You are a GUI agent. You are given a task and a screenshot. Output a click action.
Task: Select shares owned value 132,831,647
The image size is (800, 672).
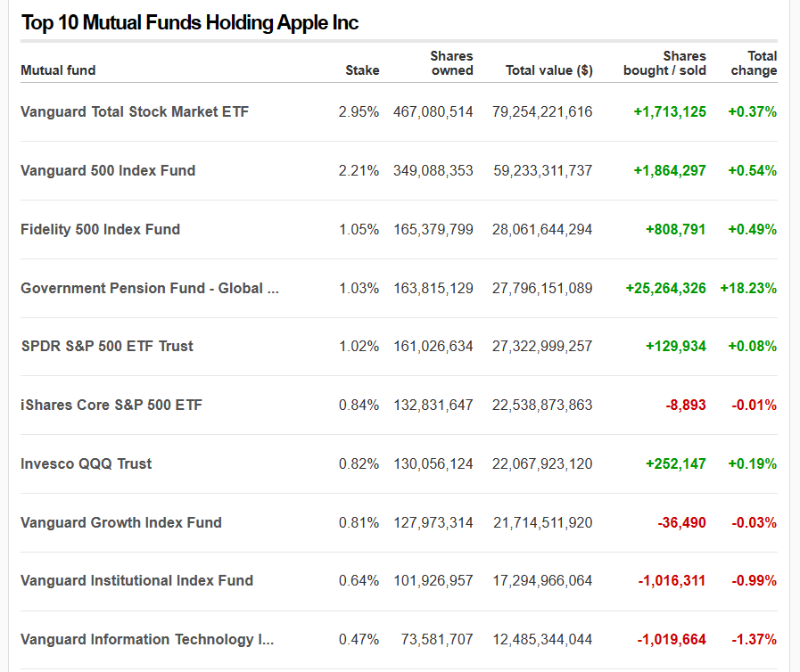point(433,405)
